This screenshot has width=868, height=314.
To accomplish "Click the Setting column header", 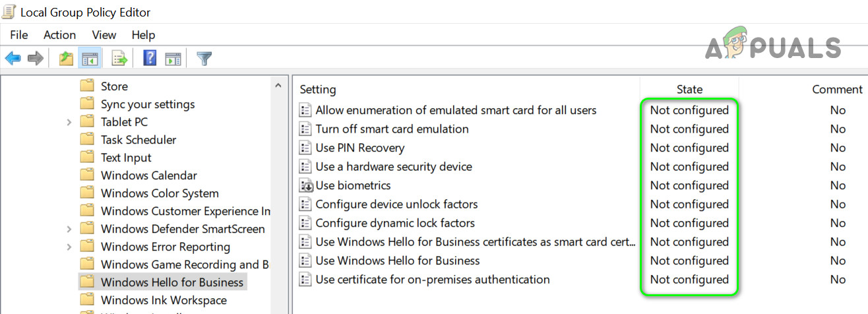I will (x=318, y=89).
